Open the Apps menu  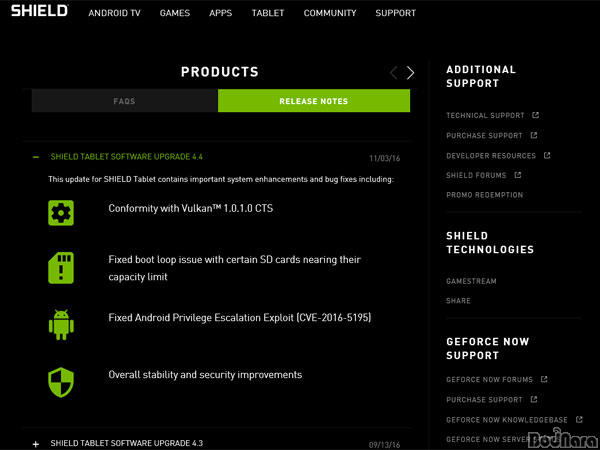[x=221, y=13]
